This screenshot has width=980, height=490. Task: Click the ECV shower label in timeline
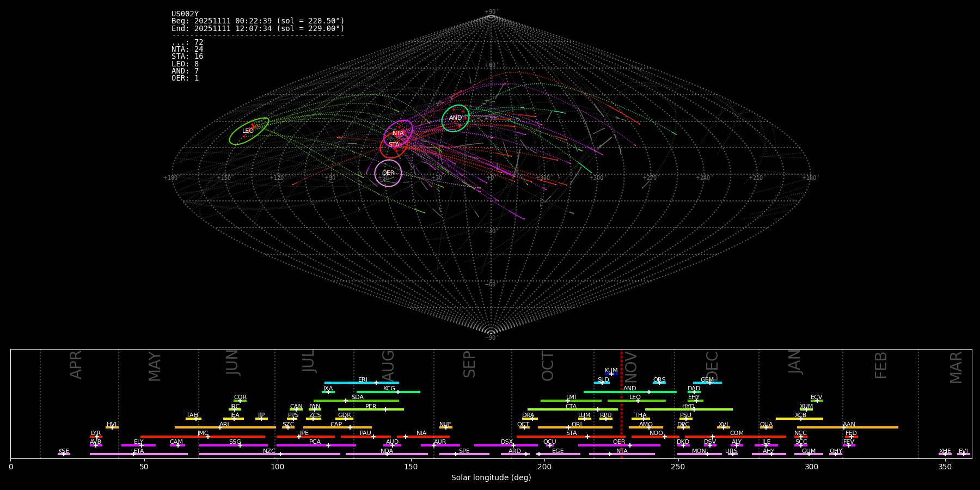pos(817,397)
